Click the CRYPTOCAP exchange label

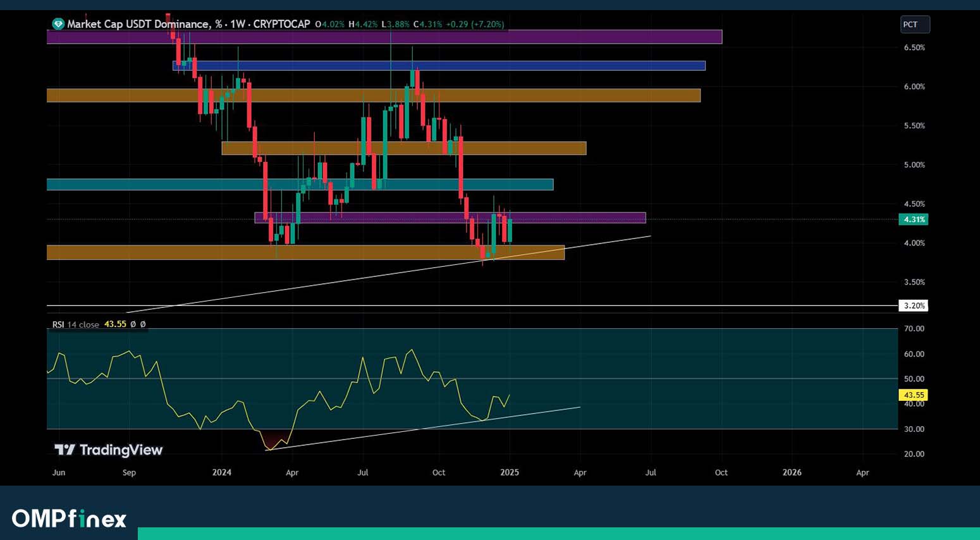[281, 24]
